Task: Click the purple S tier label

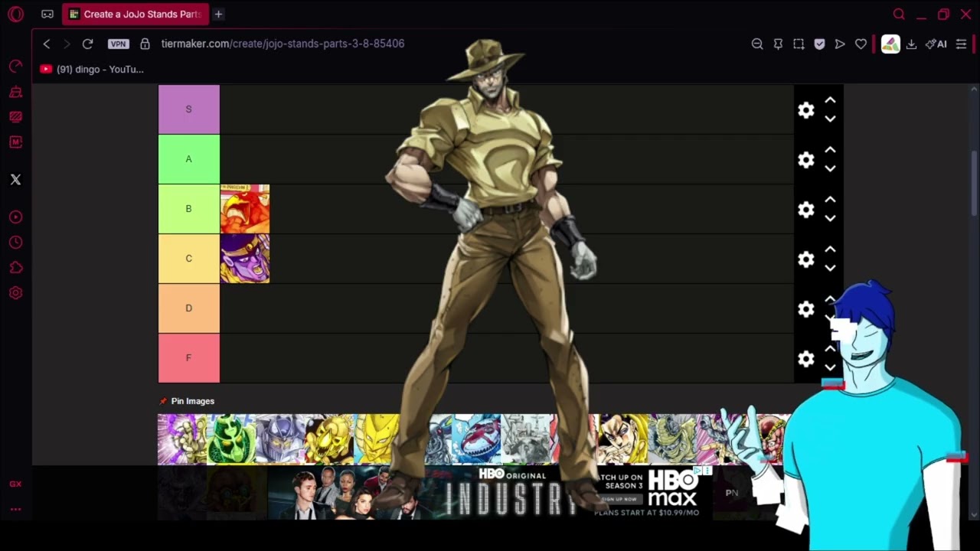Action: [188, 109]
